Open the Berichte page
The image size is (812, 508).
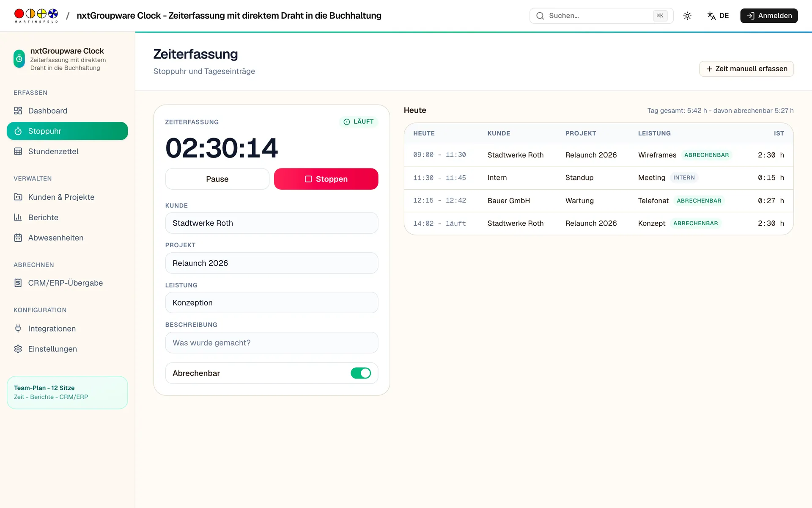point(67,217)
